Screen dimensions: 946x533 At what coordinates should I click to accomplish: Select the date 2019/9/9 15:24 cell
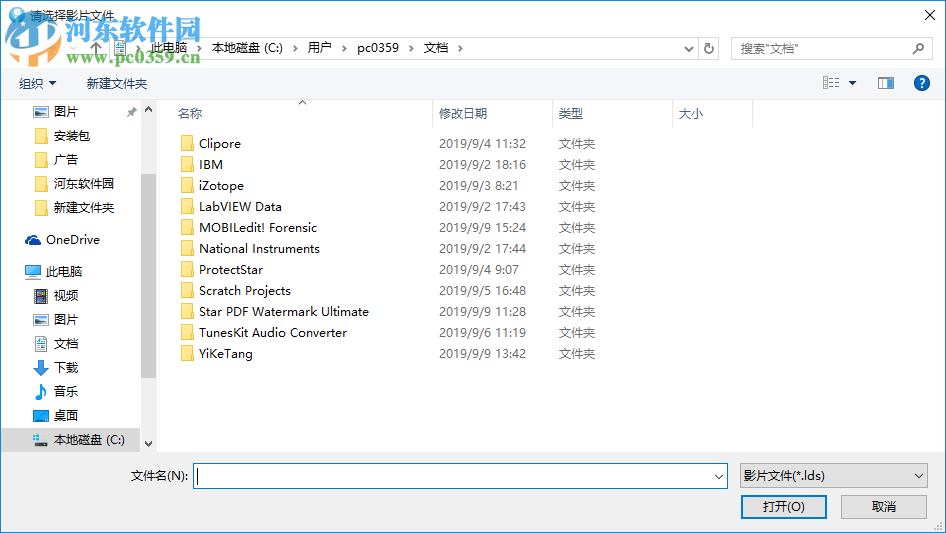(482, 228)
